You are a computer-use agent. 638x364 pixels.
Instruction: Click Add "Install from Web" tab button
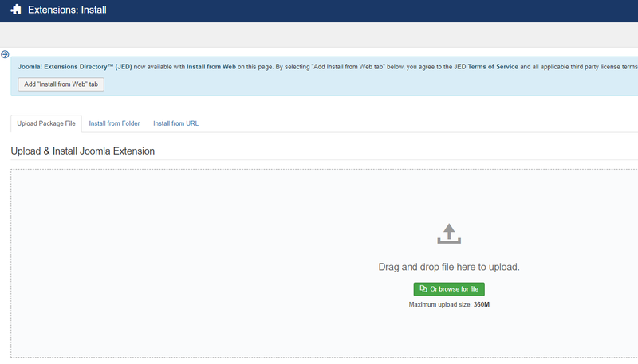[61, 84]
